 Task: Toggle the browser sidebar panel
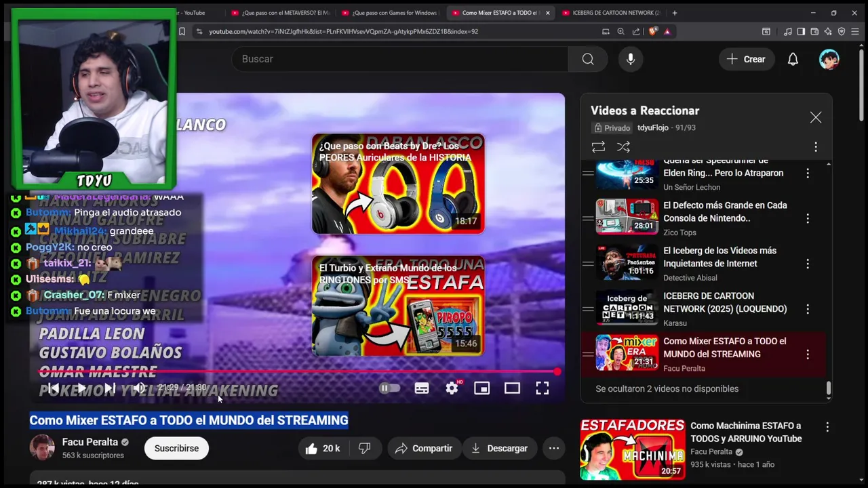801,31
